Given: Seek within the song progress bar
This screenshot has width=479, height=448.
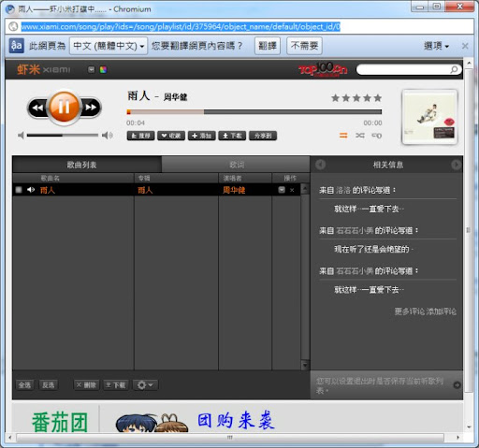Looking at the screenshot, I should click(x=254, y=112).
